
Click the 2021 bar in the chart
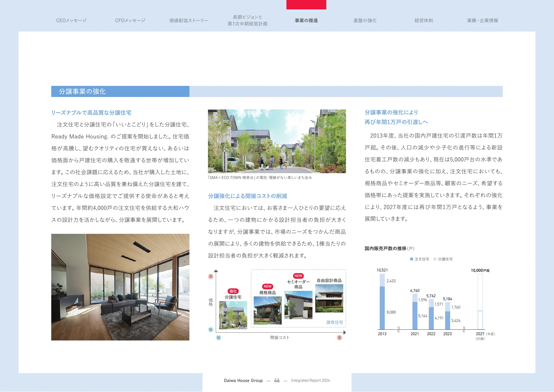(415, 312)
